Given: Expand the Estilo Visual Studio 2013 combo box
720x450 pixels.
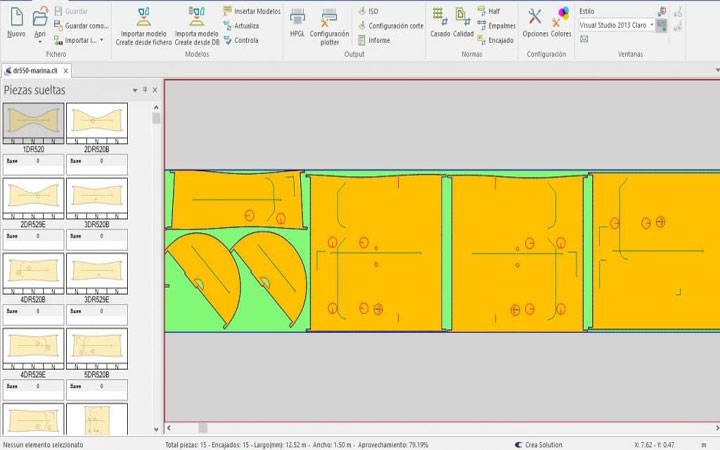Looking at the screenshot, I should [x=652, y=25].
